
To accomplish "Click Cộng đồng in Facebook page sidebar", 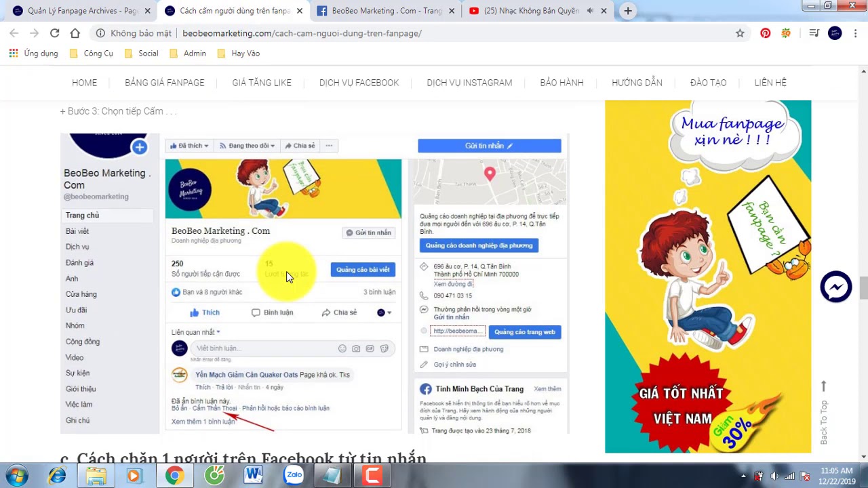I will coord(83,342).
